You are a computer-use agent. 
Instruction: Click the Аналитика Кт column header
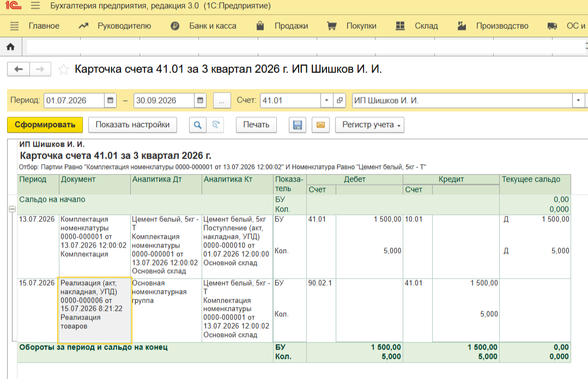(238, 184)
